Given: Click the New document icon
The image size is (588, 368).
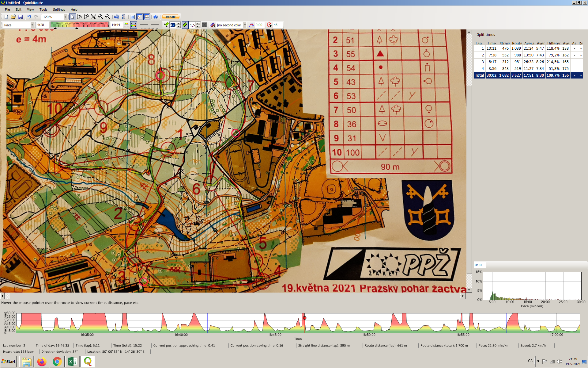Looking at the screenshot, I should 6,17.
